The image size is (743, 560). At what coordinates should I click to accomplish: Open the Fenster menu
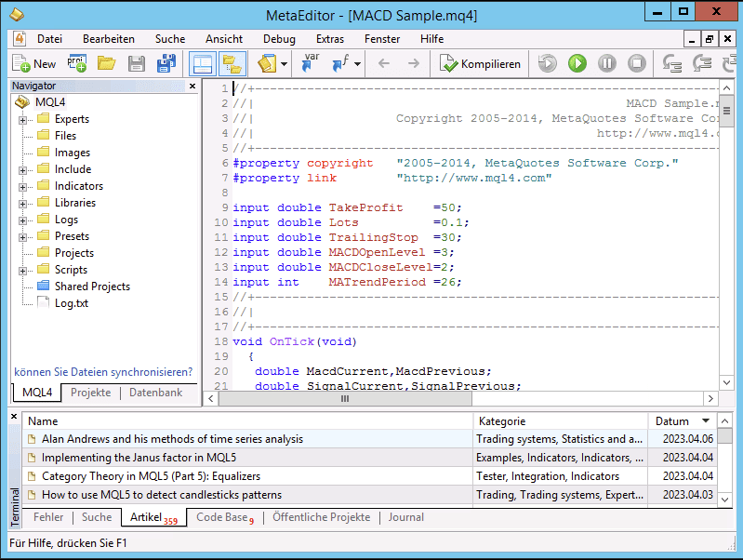pyautogui.click(x=382, y=39)
